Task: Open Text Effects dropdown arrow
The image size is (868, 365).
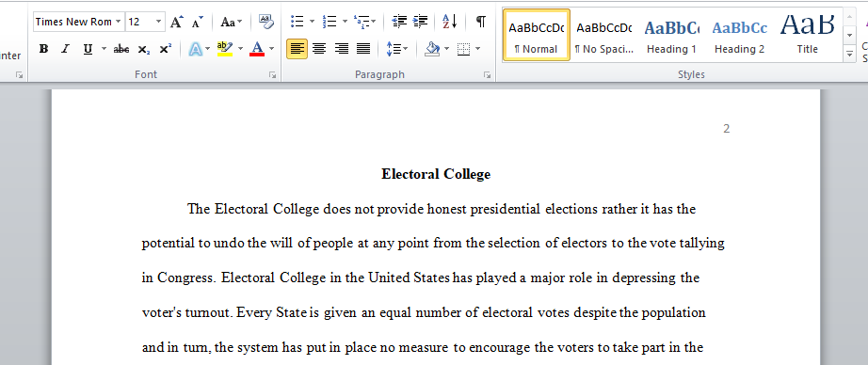Action: click(x=208, y=49)
